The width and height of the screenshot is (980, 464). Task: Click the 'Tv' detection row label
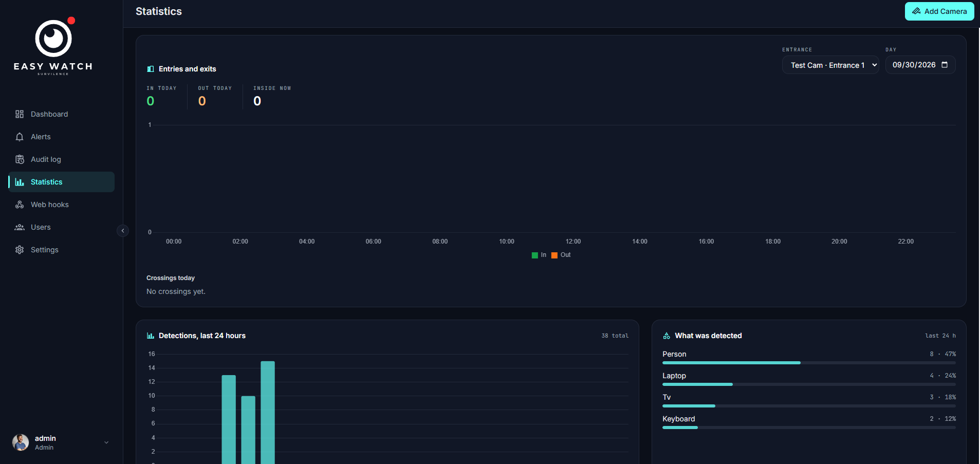click(667, 397)
